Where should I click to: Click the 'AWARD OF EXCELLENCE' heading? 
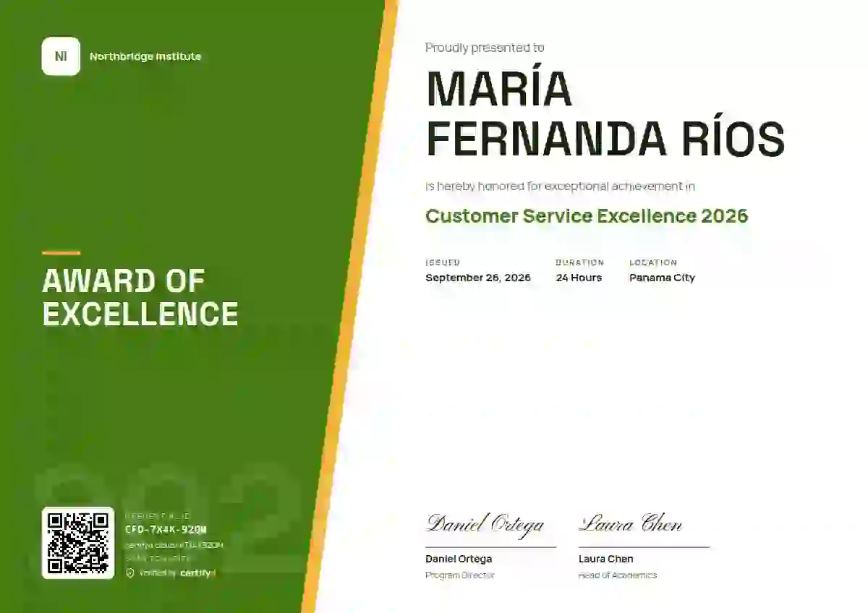tap(140, 297)
